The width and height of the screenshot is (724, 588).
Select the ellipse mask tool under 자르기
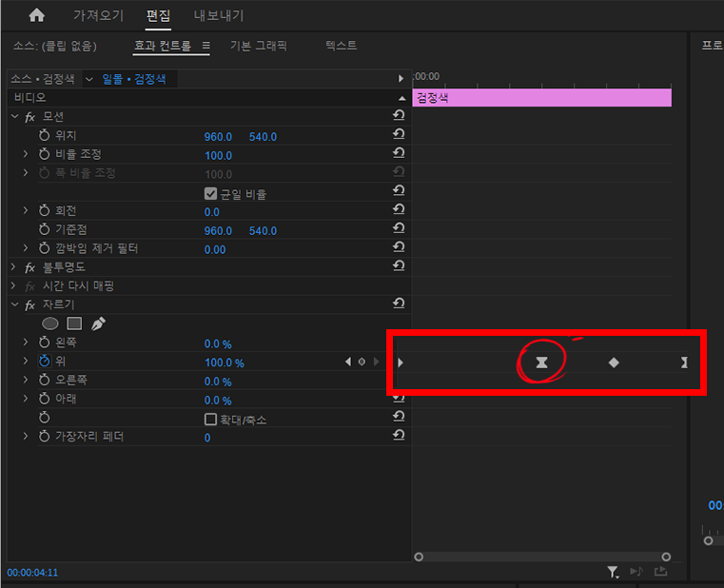click(x=50, y=323)
